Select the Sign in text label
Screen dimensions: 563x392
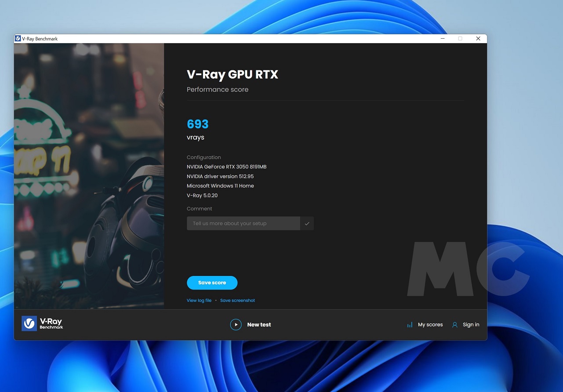click(x=471, y=325)
